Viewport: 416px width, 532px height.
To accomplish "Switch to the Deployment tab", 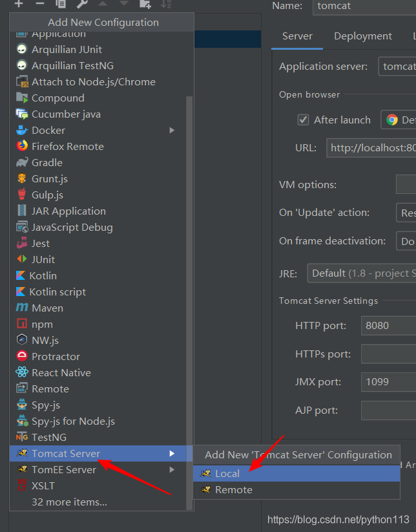I will 363,36.
